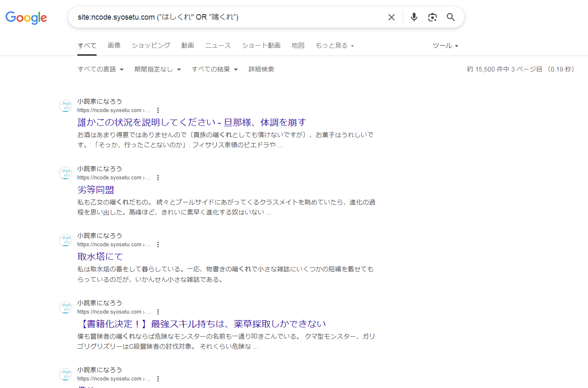Switch to the 地図 tab

[x=298, y=46]
